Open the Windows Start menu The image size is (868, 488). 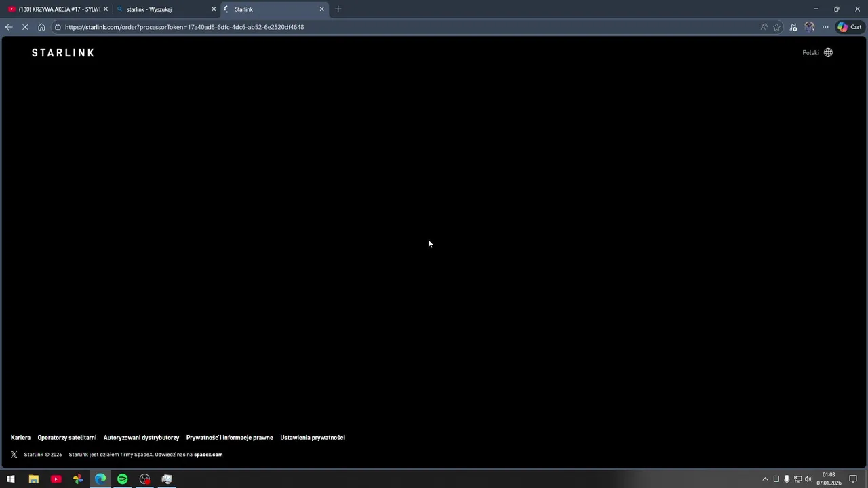click(11, 479)
